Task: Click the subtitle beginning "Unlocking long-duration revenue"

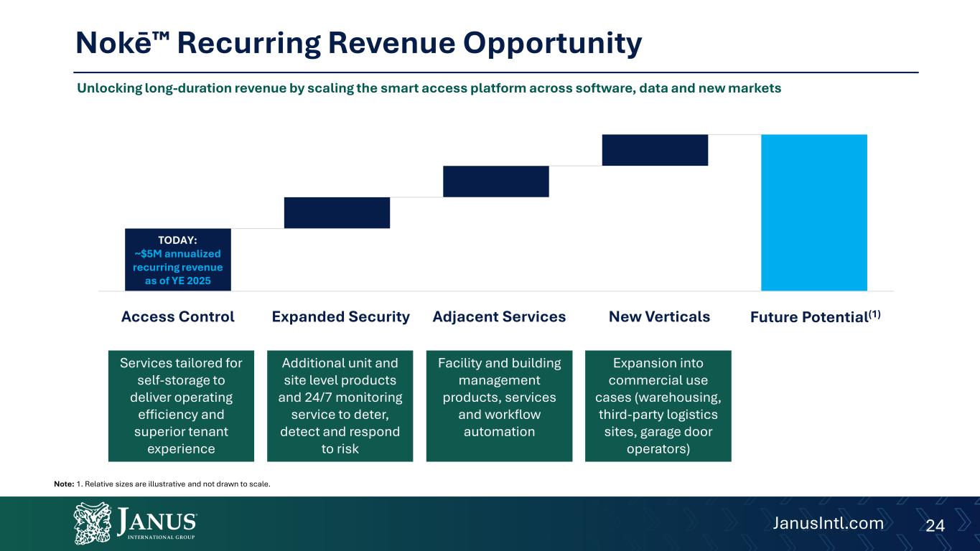Action: [429, 88]
